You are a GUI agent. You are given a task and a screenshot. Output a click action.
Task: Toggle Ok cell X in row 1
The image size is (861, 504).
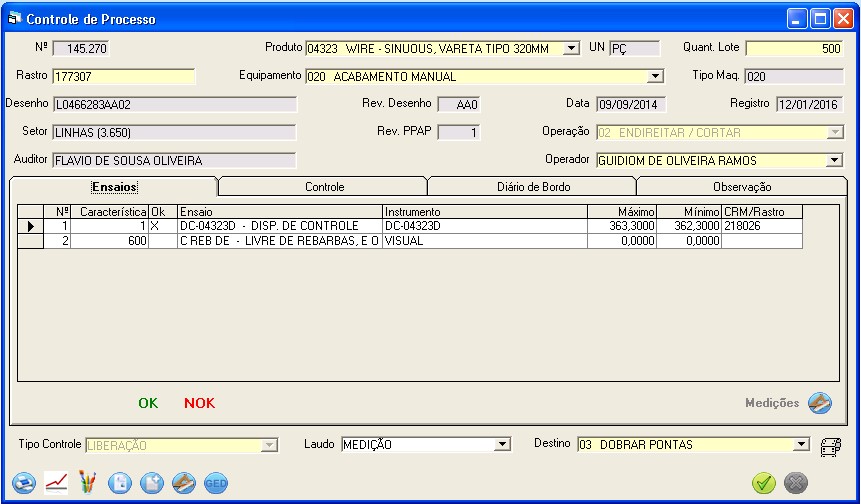163,226
